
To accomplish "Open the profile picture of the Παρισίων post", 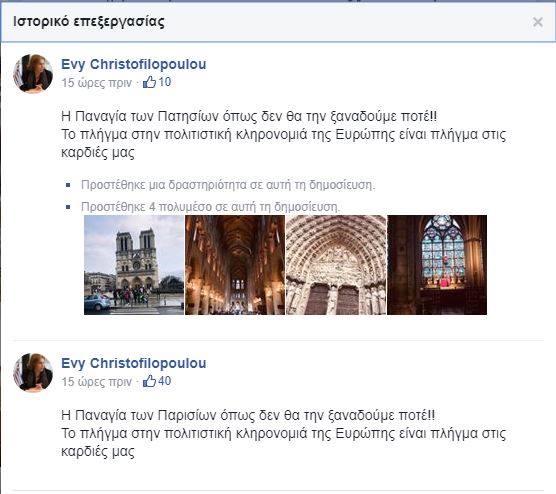I will pos(33,373).
